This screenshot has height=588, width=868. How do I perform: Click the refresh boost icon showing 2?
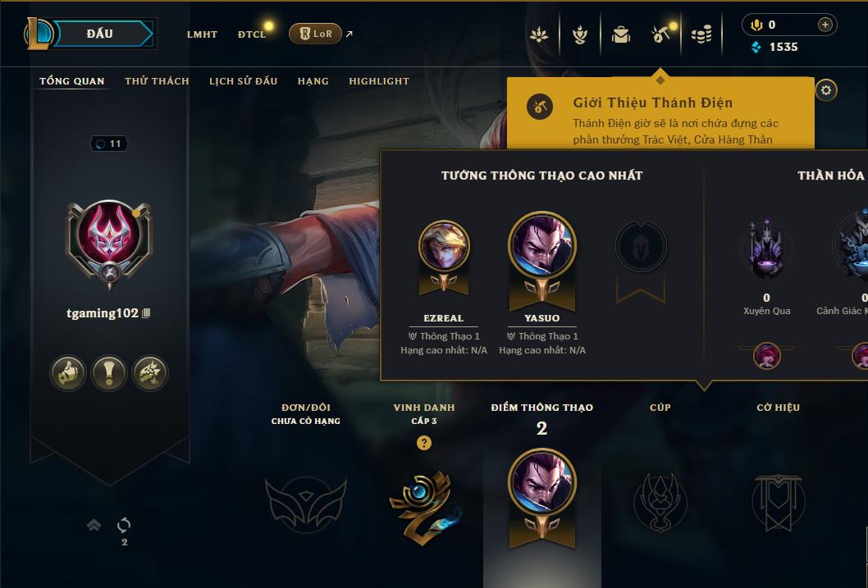(124, 524)
